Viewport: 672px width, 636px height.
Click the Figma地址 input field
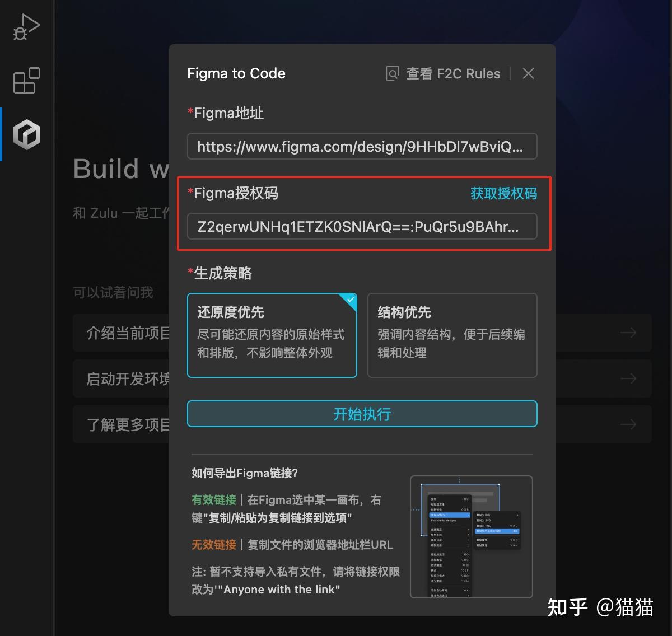pos(362,146)
